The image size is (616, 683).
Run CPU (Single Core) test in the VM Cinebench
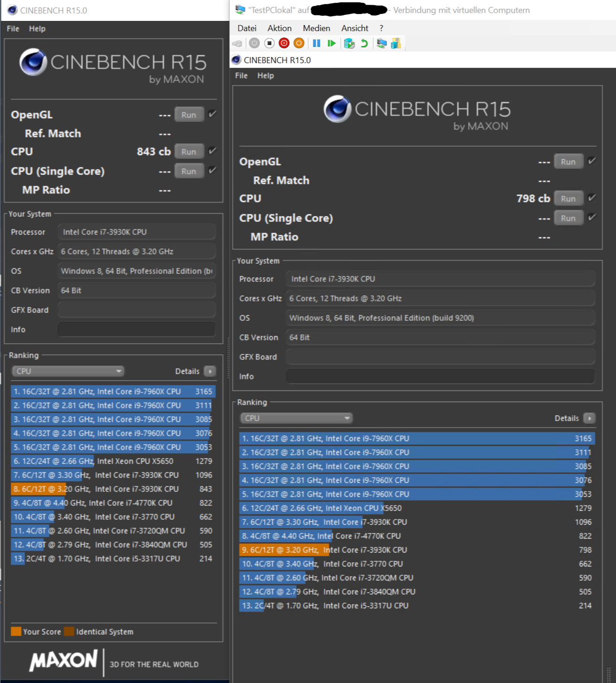click(568, 218)
